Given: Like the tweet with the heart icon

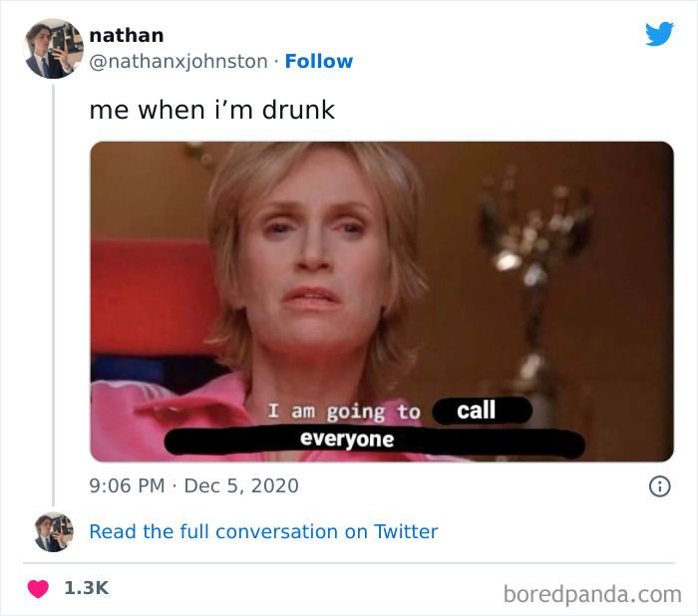Looking at the screenshot, I should point(38,588).
